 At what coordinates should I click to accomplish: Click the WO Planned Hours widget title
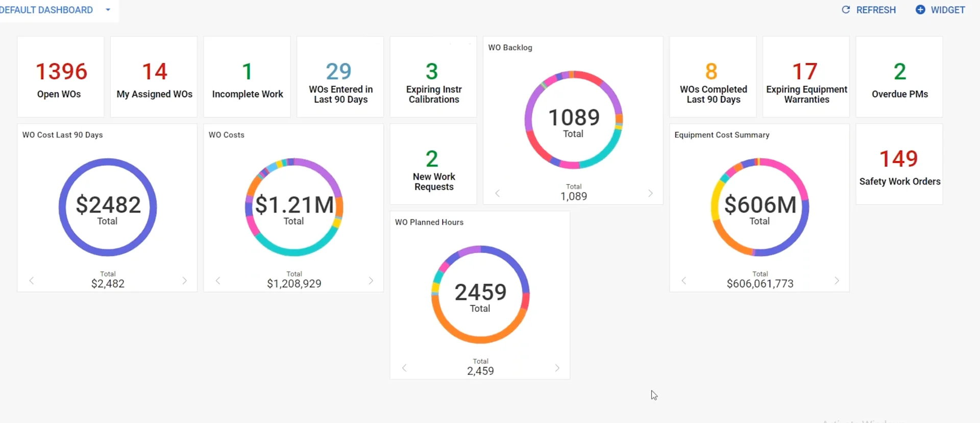[429, 222]
